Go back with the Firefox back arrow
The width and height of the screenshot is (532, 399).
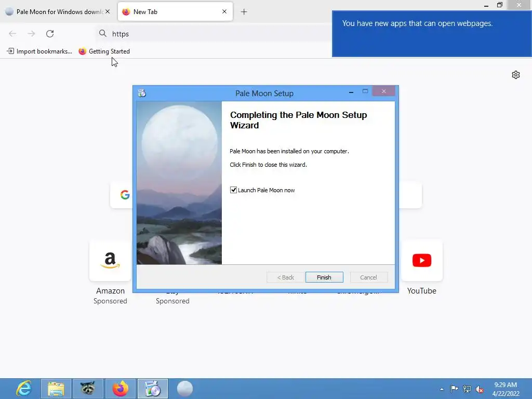[12, 34]
